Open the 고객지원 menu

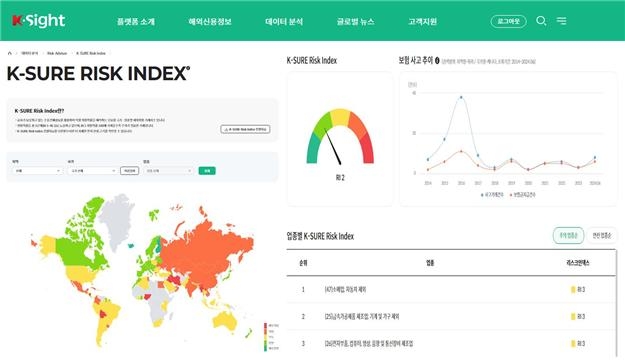[x=422, y=22]
